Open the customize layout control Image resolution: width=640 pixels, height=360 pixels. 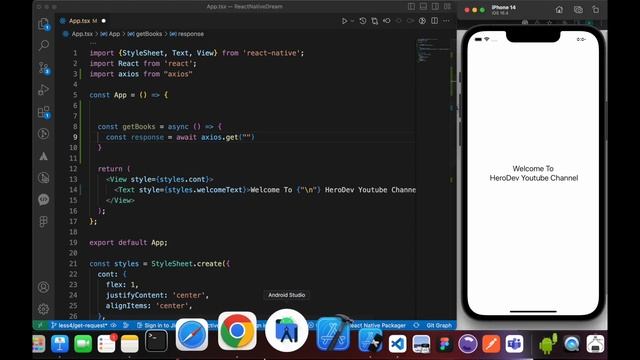447,7
